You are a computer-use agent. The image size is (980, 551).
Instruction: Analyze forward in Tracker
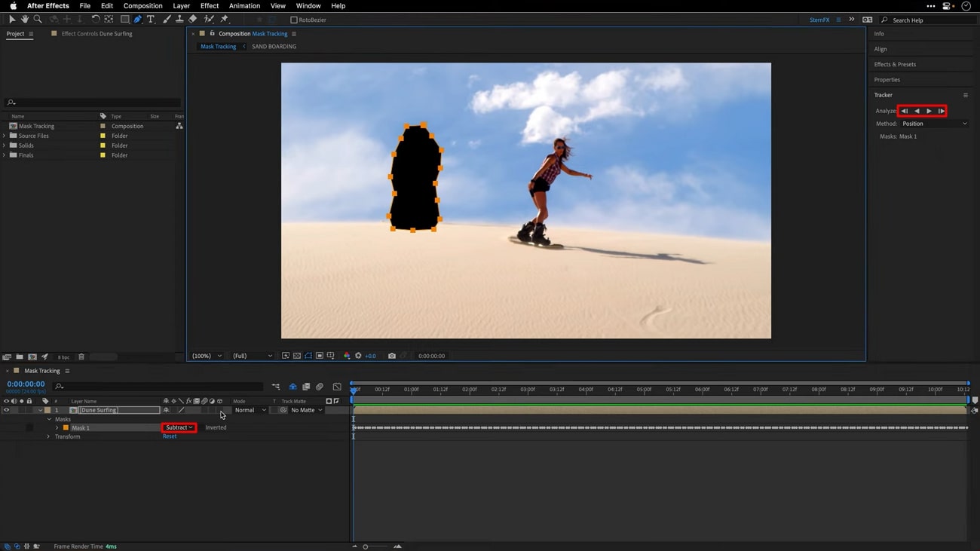[x=929, y=111]
